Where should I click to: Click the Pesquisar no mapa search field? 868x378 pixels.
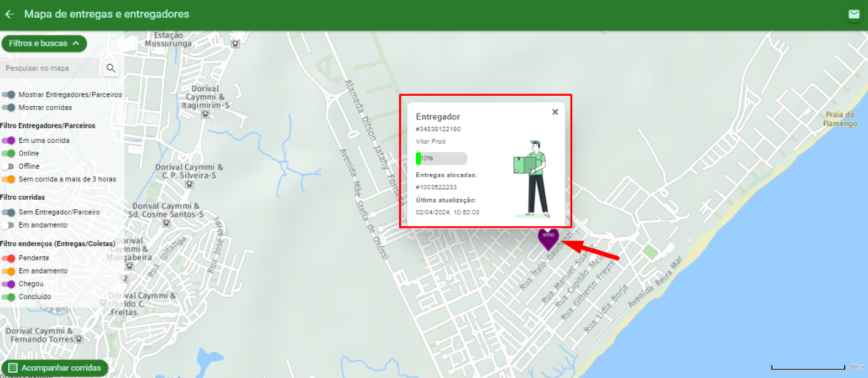[x=51, y=68]
